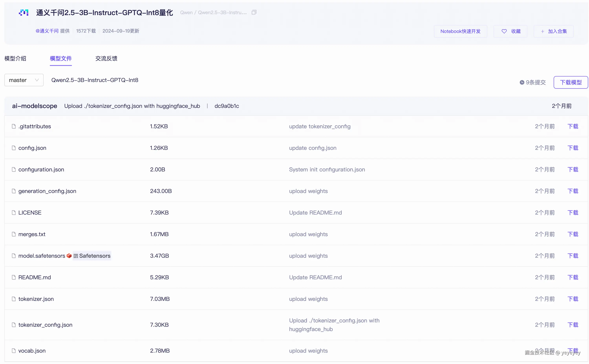Open Notebook快速开发 button

pyautogui.click(x=460, y=31)
